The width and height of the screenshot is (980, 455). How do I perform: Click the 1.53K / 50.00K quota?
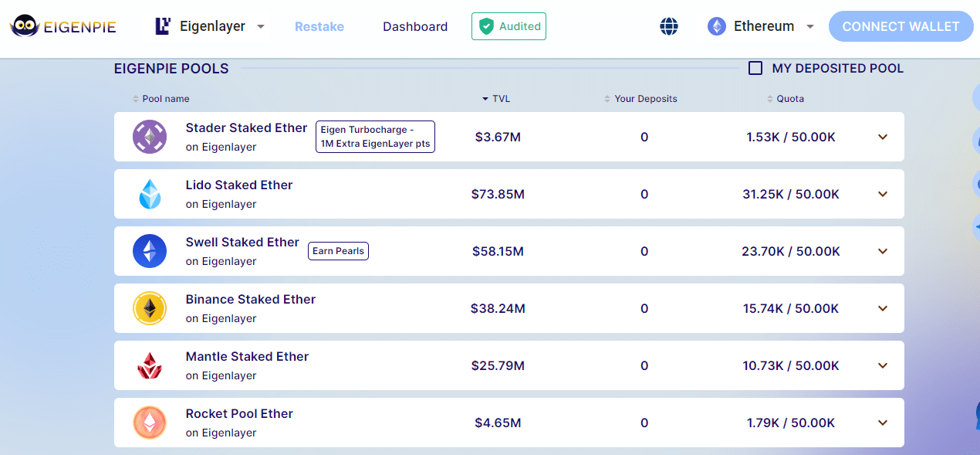tap(791, 137)
